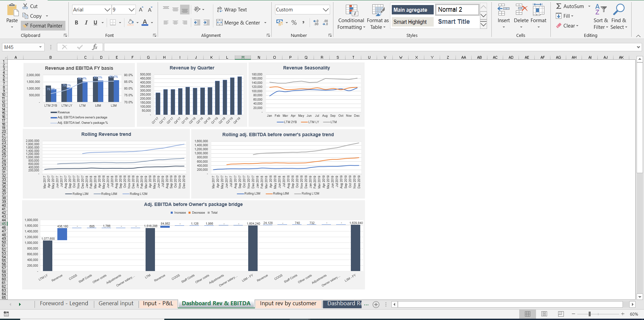Screen dimensions: 644x320
Task: Open the Foreword - Legend sheet tab
Action: click(x=64, y=304)
